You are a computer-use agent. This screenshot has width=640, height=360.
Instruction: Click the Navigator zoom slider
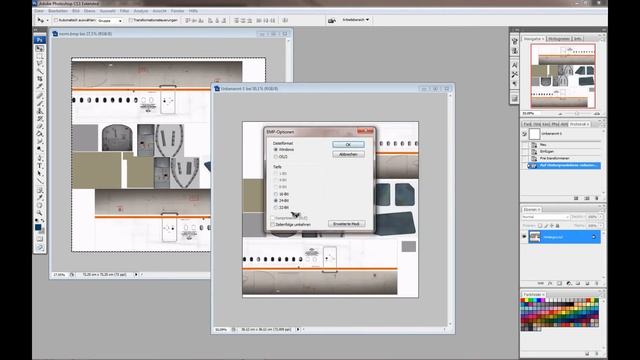(x=576, y=113)
